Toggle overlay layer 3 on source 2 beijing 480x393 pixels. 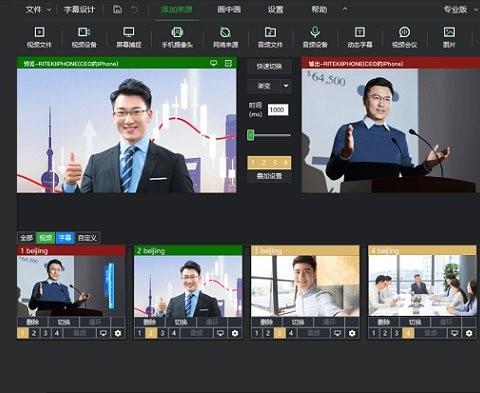click(163, 333)
